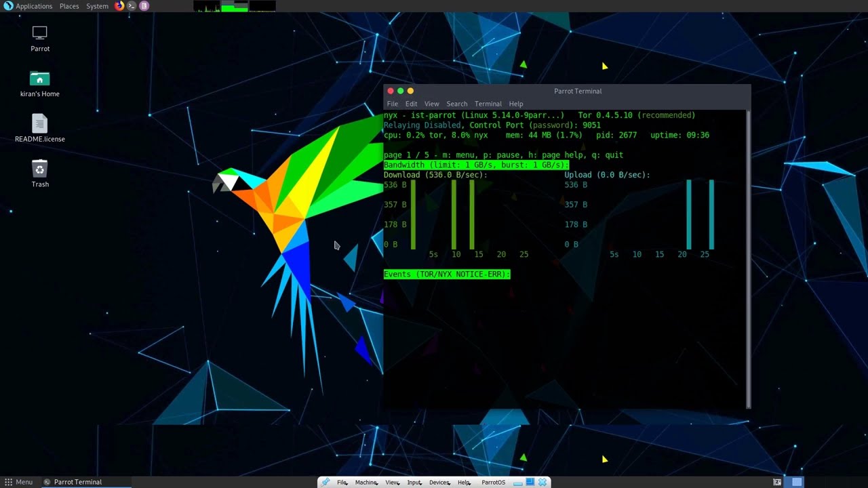868x488 pixels.
Task: Click the mem: 44 MB (1.7%) text
Action: pyautogui.click(x=544, y=136)
